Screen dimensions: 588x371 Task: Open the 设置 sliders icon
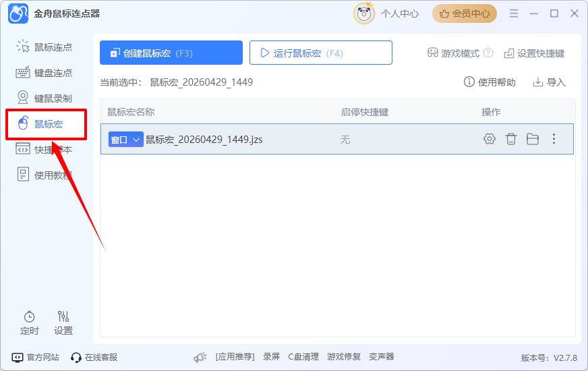(x=63, y=323)
